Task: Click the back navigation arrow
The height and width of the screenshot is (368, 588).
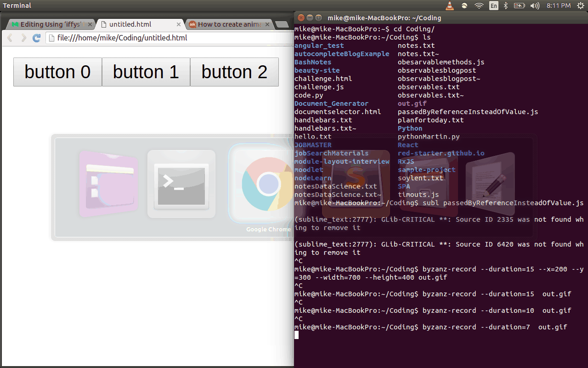Action: (x=9, y=38)
